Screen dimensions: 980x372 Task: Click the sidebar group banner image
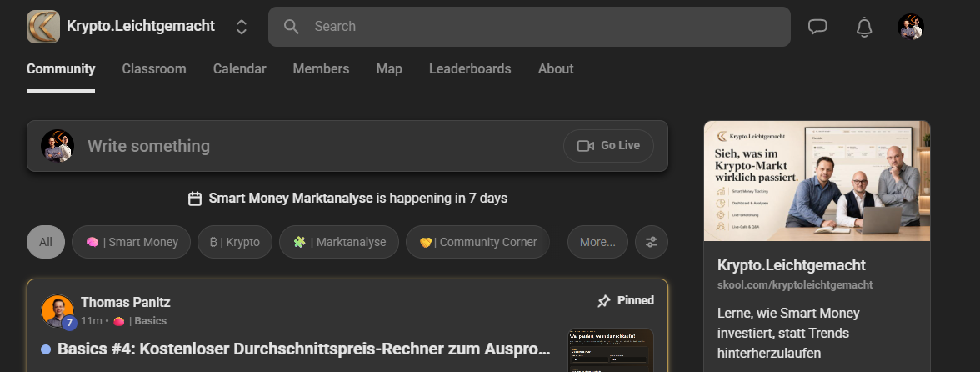pos(817,181)
